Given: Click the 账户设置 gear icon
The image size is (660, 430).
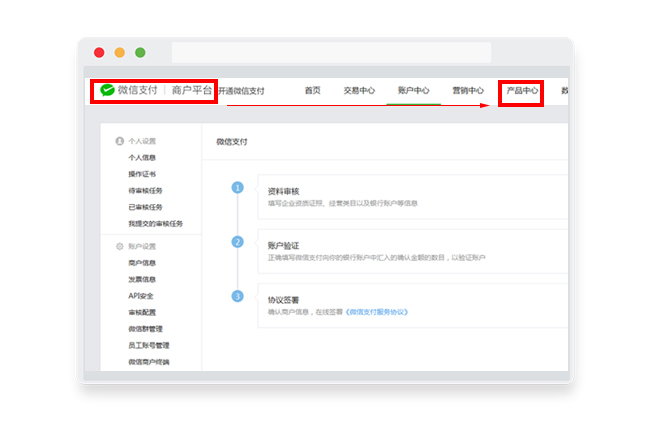Looking at the screenshot, I should [x=120, y=246].
